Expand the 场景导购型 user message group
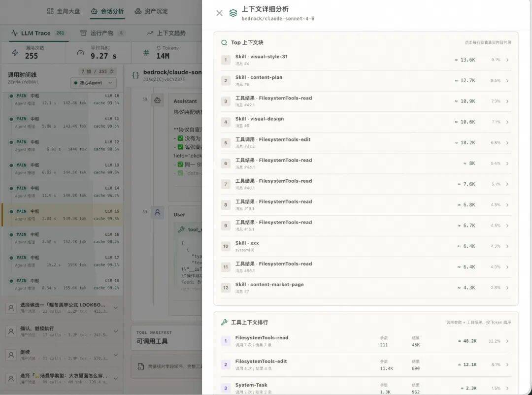The image size is (532, 395). pyautogui.click(x=115, y=378)
